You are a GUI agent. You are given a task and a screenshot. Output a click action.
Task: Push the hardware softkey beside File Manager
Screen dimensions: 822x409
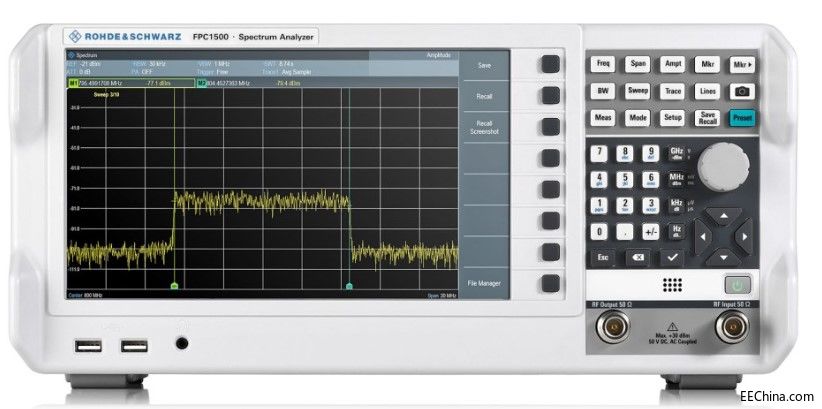click(550, 283)
